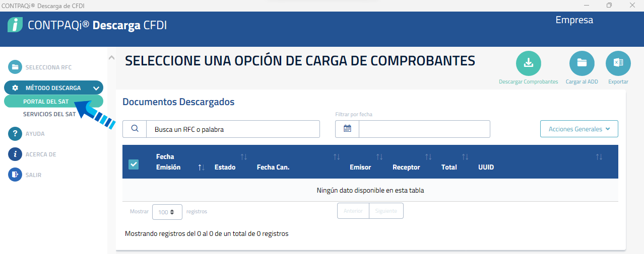Click the Salir menu item
The image size is (644, 254).
tap(34, 175)
